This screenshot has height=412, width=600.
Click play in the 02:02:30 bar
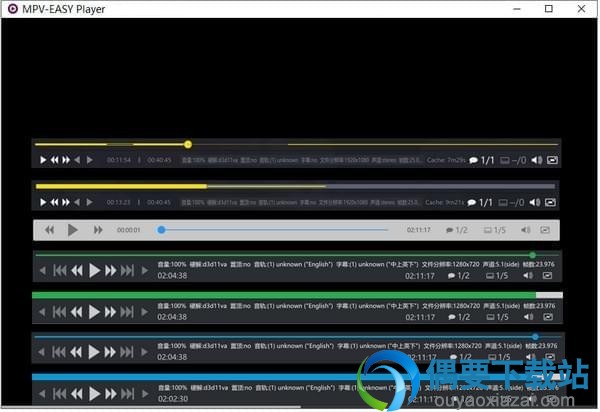click(94, 394)
